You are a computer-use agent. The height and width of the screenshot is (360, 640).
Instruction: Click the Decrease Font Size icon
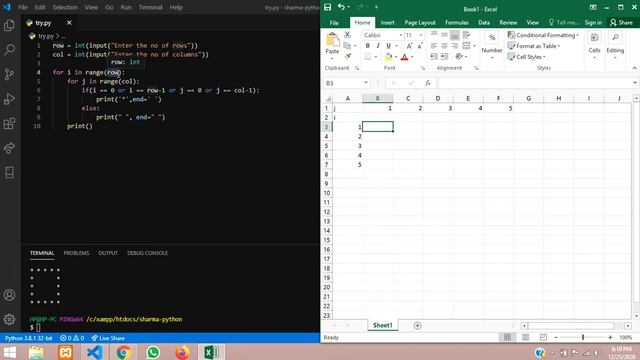[420, 46]
